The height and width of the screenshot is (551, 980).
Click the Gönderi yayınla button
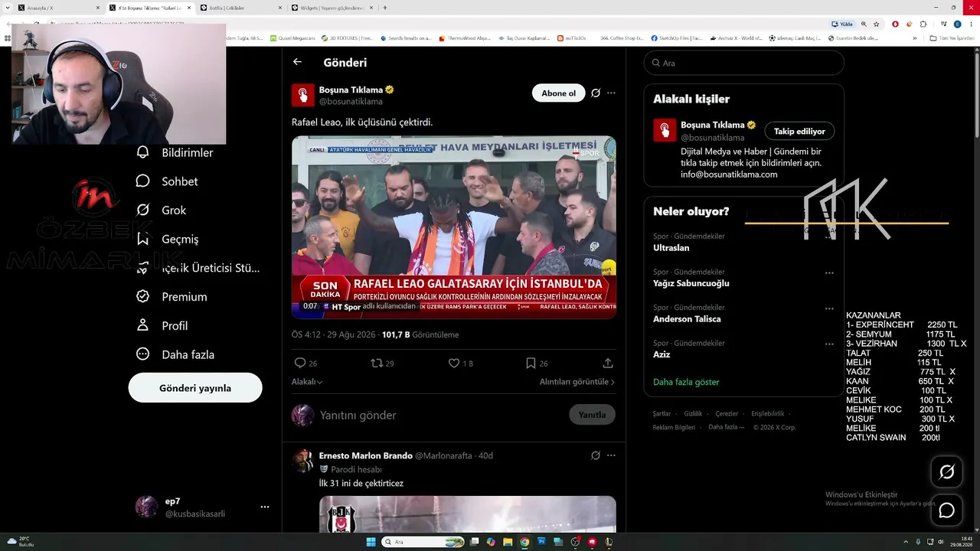[195, 388]
